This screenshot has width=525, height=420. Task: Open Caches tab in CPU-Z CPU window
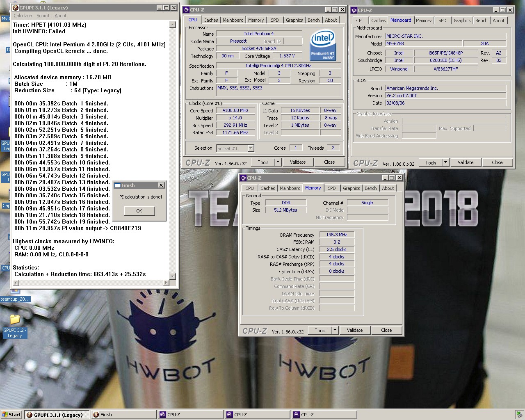(211, 20)
